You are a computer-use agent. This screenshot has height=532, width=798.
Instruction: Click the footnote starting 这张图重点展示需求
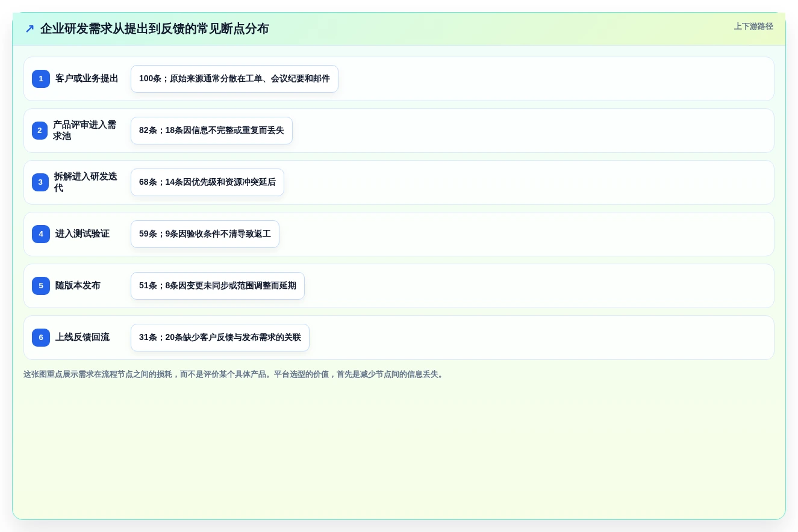[x=234, y=374]
